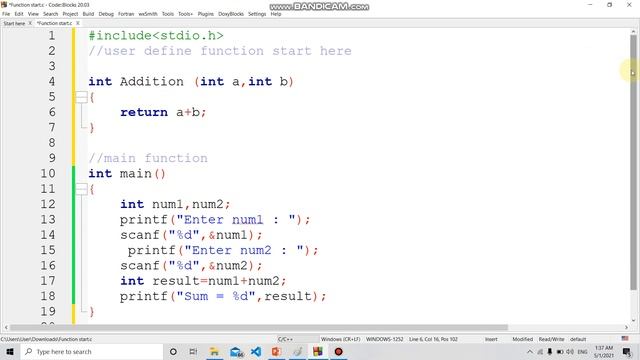640x360 pixels.
Task: Collapse the Addition function fold at line 5
Action: 82,97
